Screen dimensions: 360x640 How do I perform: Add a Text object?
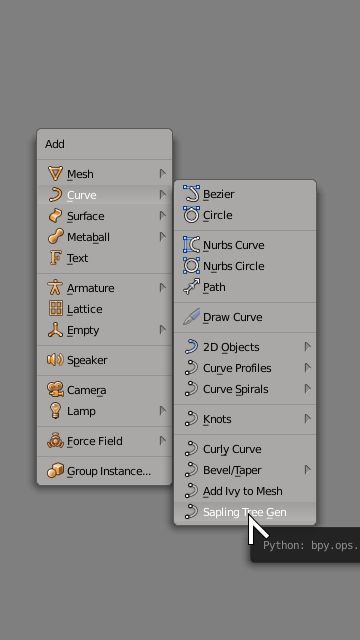[104, 258]
